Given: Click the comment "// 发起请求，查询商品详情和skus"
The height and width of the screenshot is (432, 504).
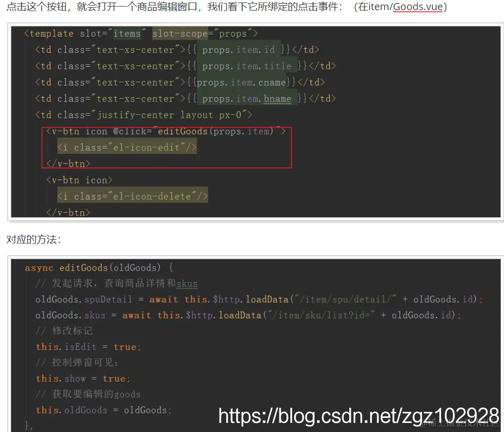Looking at the screenshot, I should (x=117, y=283).
